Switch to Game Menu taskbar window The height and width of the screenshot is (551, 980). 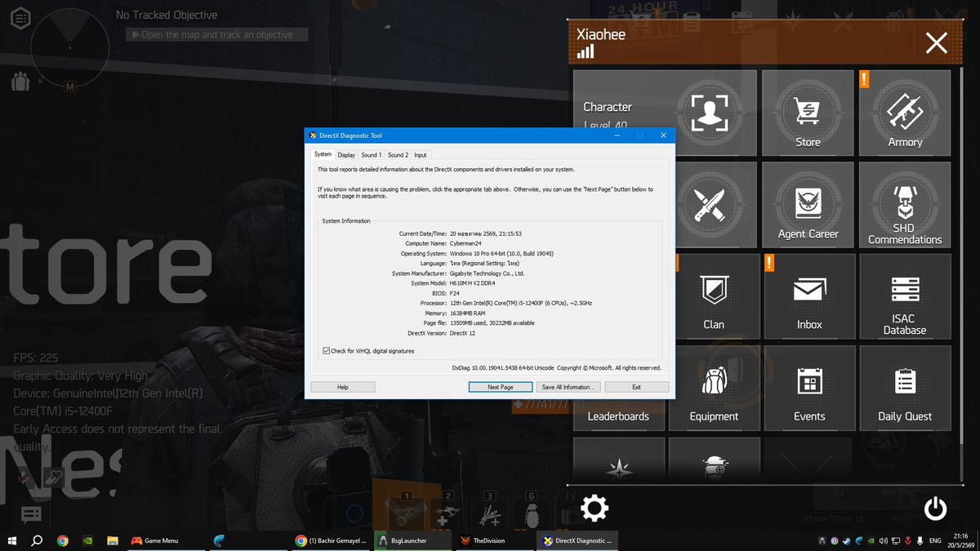pos(166,540)
